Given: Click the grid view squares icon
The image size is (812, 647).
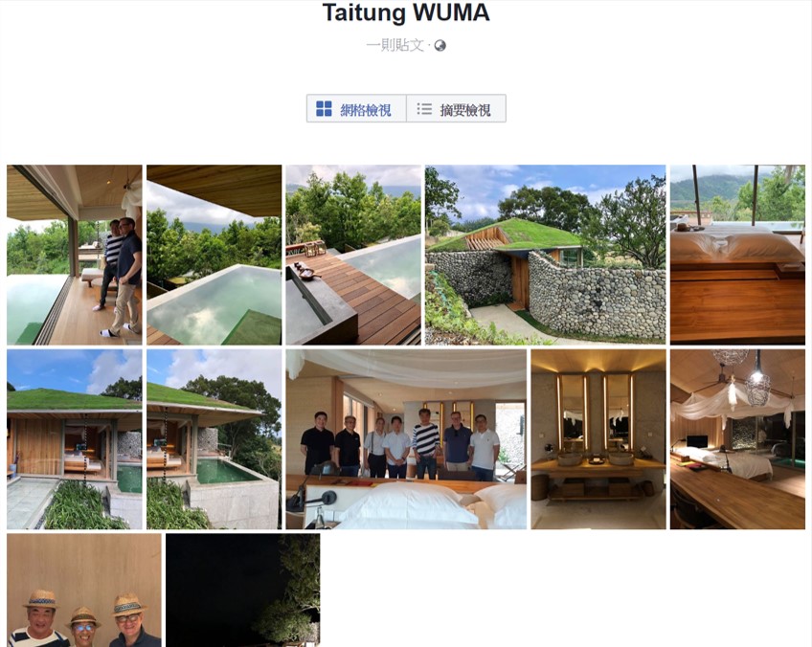Looking at the screenshot, I should 324,109.
